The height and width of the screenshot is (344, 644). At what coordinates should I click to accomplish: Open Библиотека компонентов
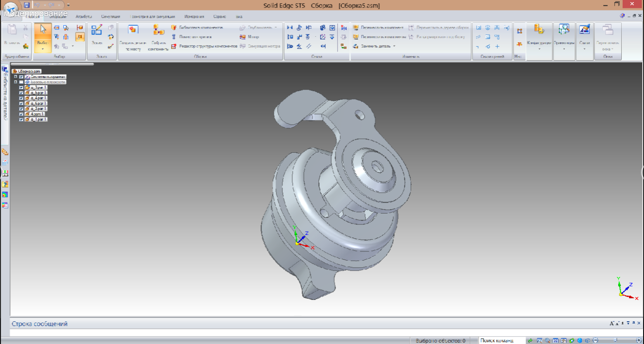[x=197, y=28]
